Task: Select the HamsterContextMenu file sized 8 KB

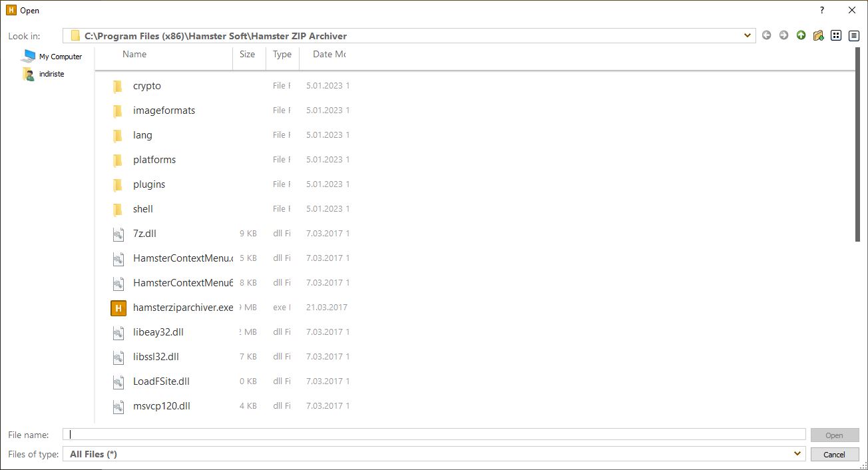Action: coord(183,283)
